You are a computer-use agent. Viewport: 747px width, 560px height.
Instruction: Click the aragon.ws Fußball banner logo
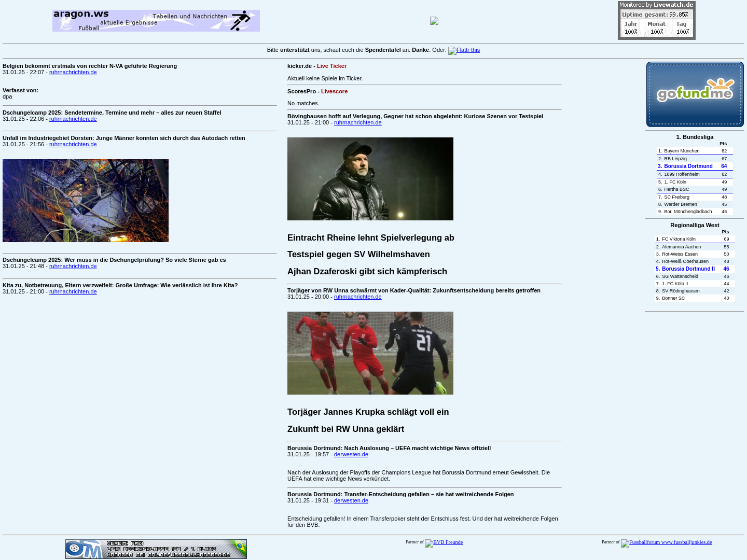pos(156,21)
